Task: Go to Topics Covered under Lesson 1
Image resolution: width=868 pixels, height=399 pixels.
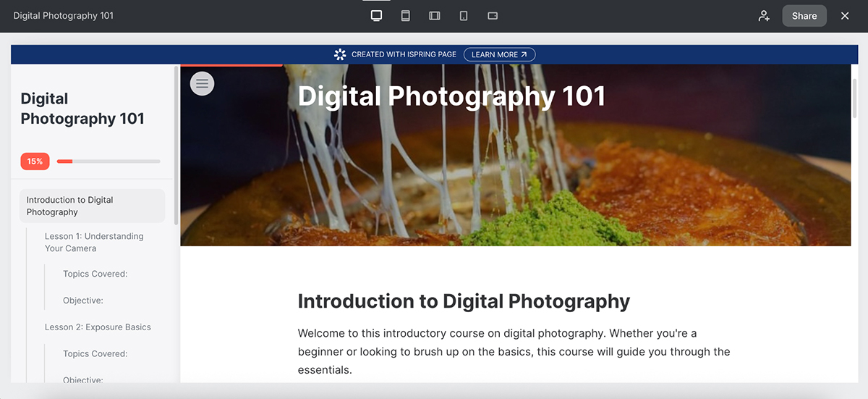Action: [x=95, y=274]
